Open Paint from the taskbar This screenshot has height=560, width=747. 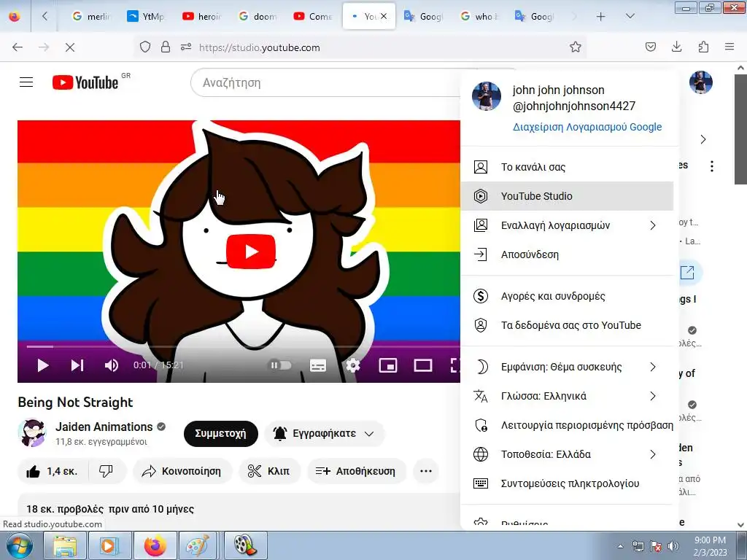point(197,545)
